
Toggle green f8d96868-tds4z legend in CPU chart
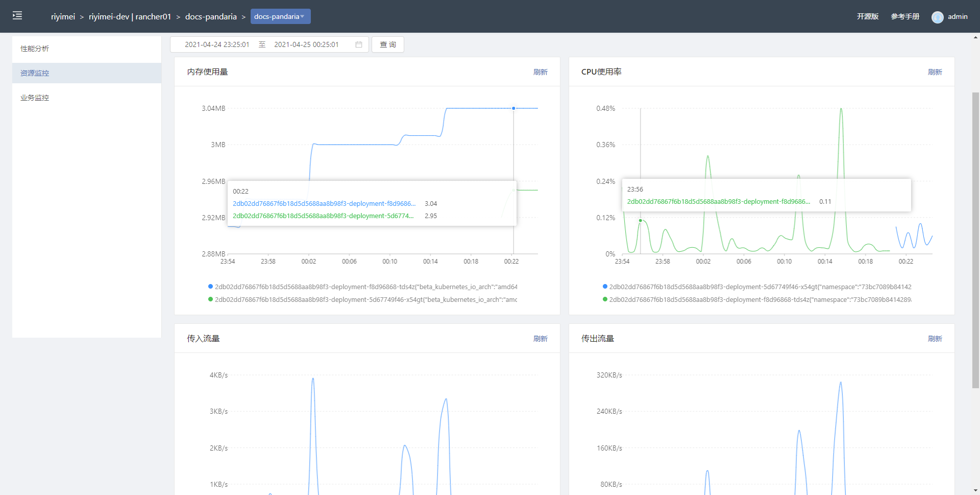[757, 299]
